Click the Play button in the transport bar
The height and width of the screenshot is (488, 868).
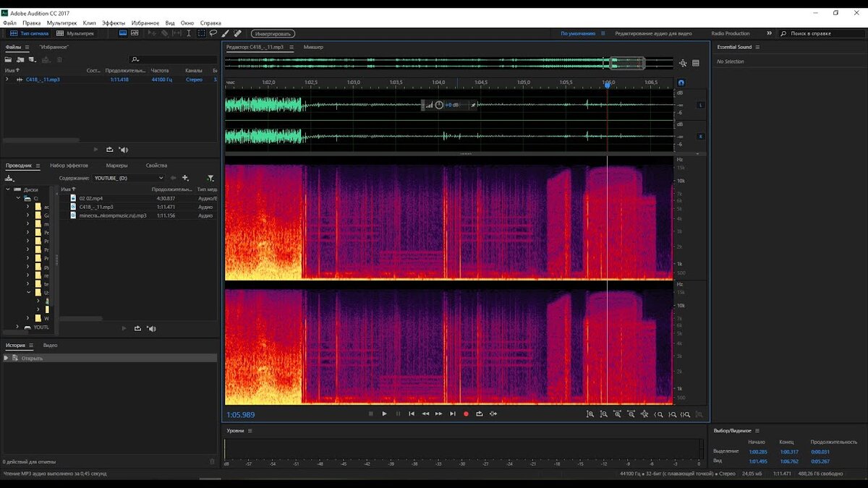pyautogui.click(x=384, y=414)
